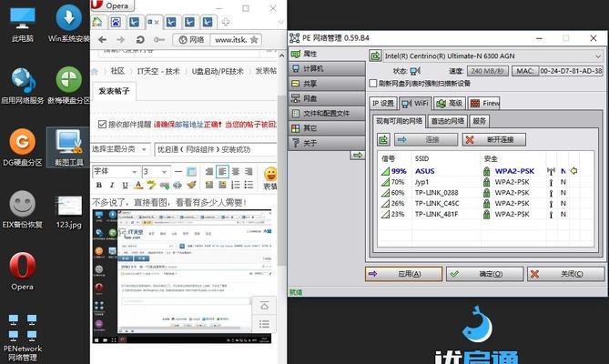Collapse sidebar with green arrow button

pos(358,156)
